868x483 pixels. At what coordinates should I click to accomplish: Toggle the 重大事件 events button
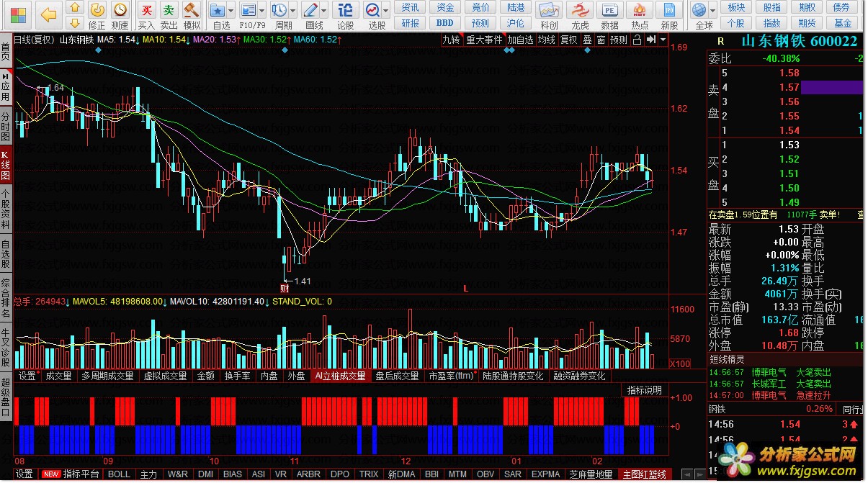[x=484, y=40]
